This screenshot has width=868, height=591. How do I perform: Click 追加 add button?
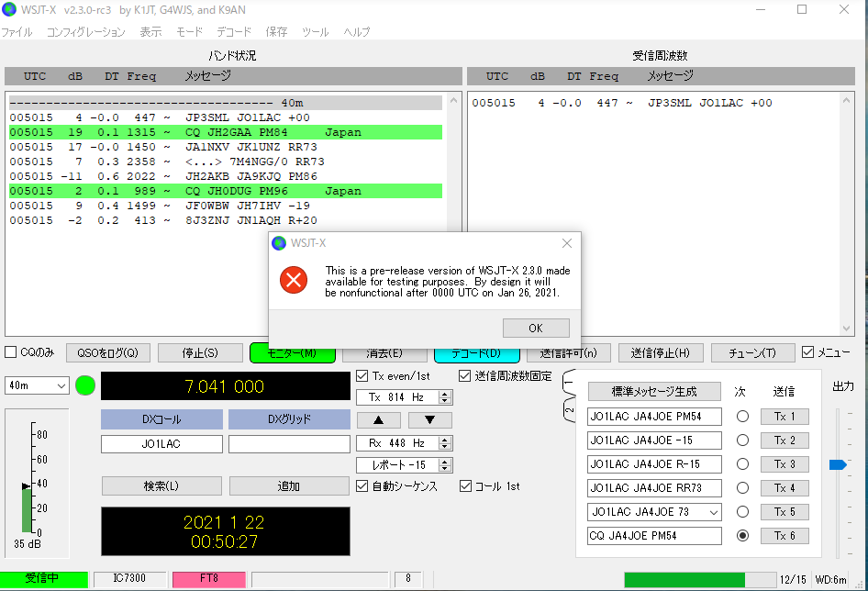(x=289, y=485)
